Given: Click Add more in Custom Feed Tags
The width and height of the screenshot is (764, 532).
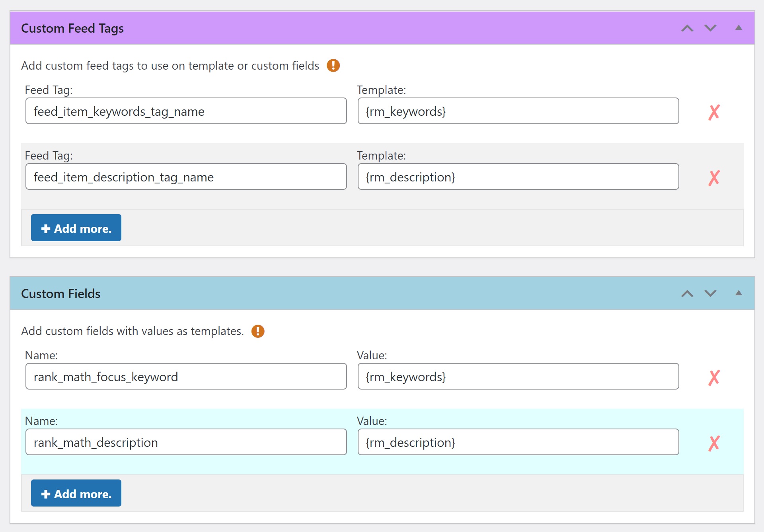Looking at the screenshot, I should (x=76, y=228).
